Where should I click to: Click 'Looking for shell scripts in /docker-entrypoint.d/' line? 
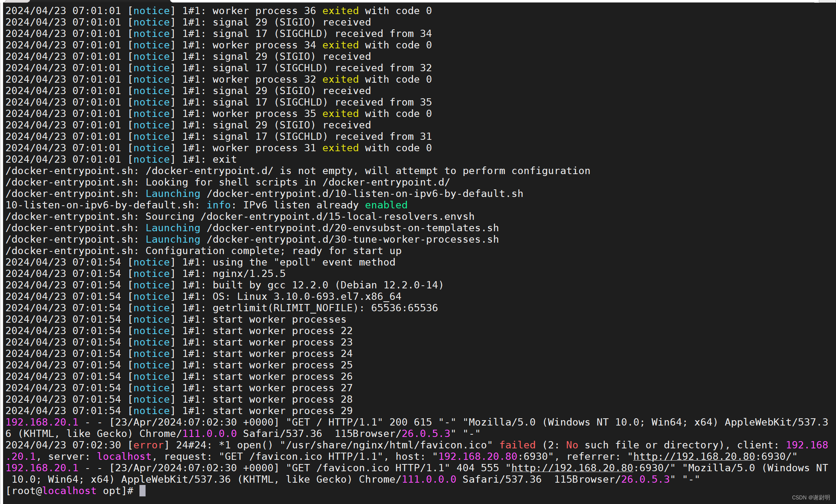coord(228,182)
